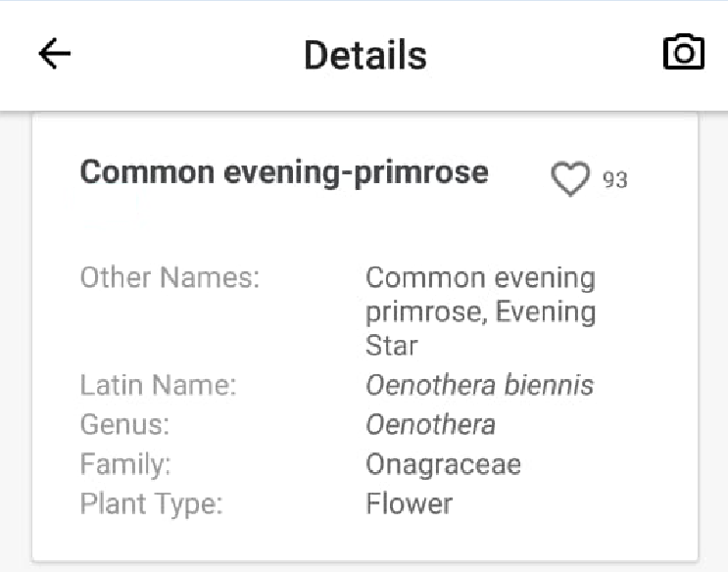Image resolution: width=728 pixels, height=572 pixels.
Task: Click the Genus label
Action: tap(124, 425)
